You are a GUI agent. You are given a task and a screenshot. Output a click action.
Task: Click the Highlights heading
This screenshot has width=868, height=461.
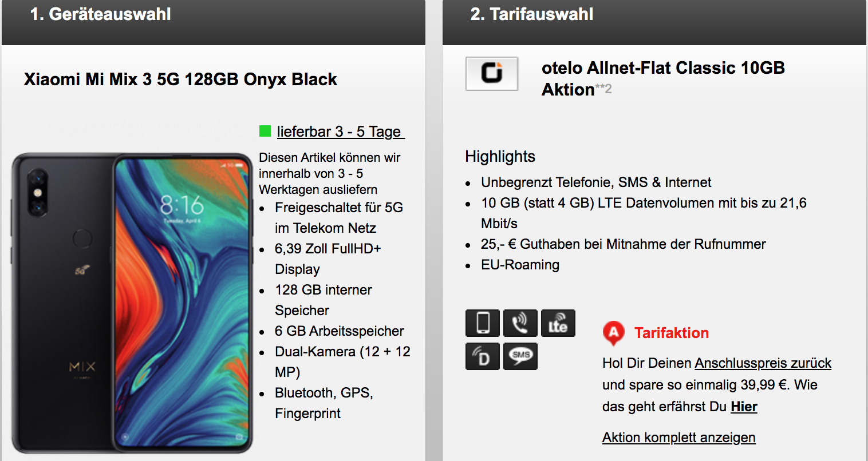coord(500,157)
